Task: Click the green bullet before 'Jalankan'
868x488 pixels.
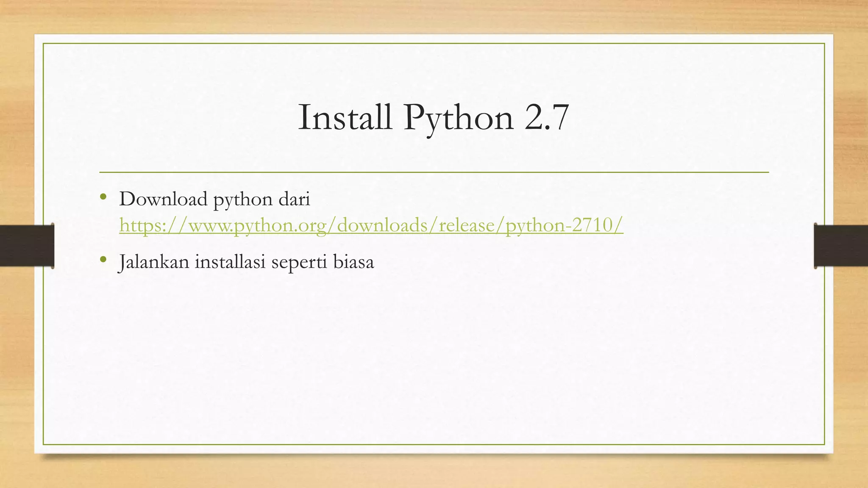Action: (103, 259)
